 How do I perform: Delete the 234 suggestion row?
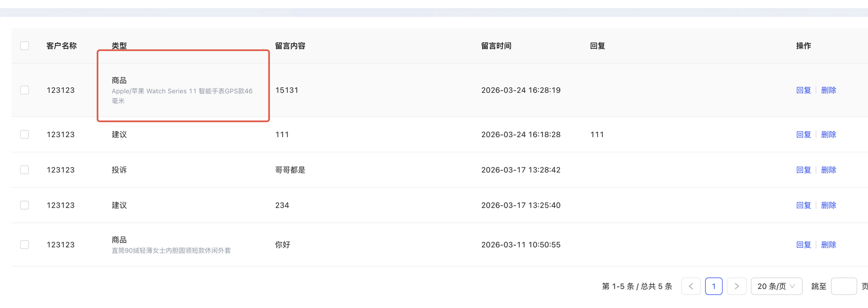coord(828,205)
